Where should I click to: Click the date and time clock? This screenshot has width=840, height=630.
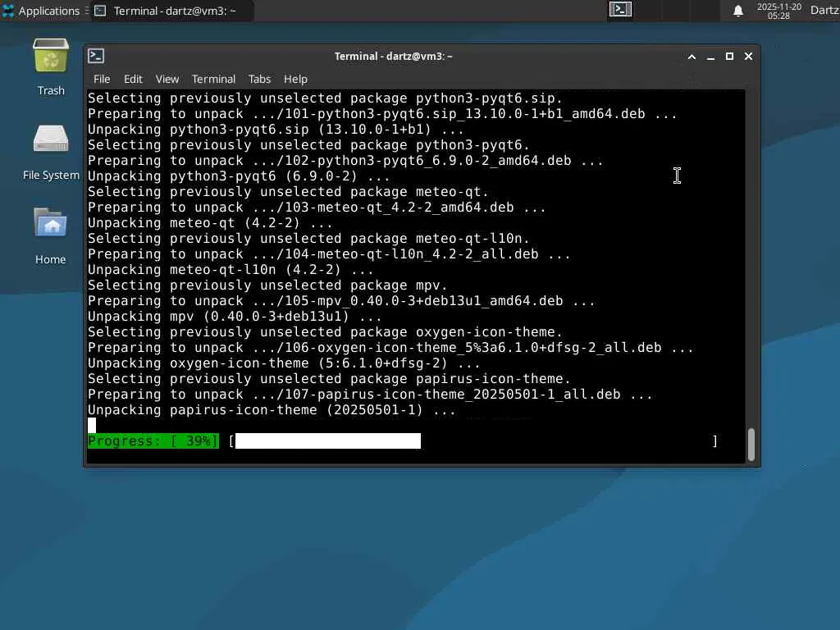(778, 11)
